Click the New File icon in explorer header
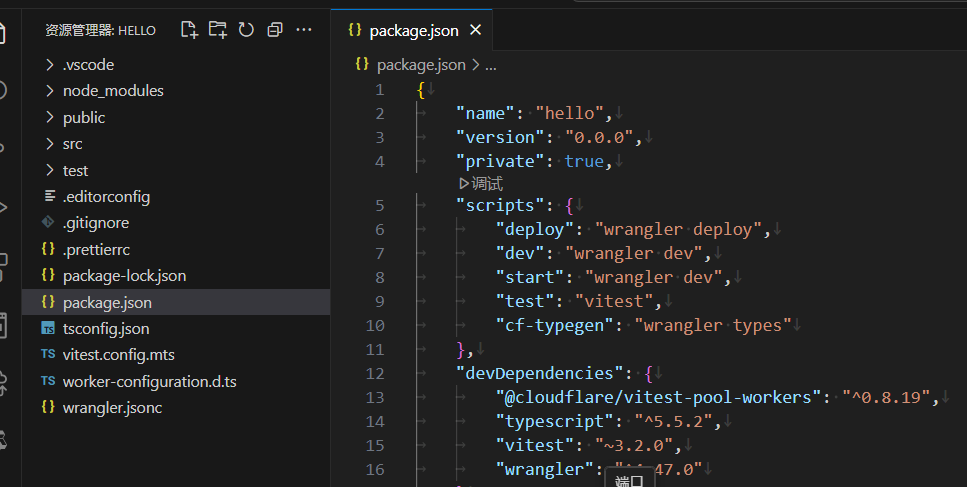967x487 pixels. [189, 30]
